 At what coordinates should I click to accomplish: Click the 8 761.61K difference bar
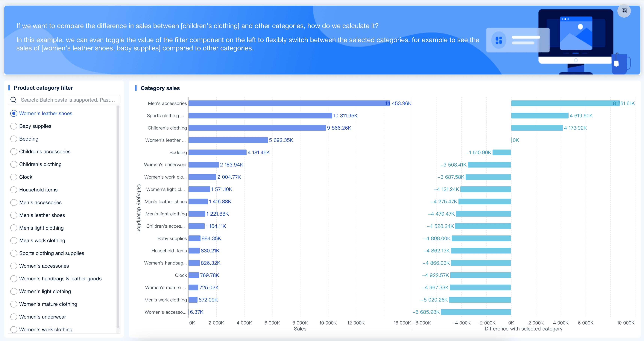(x=566, y=103)
